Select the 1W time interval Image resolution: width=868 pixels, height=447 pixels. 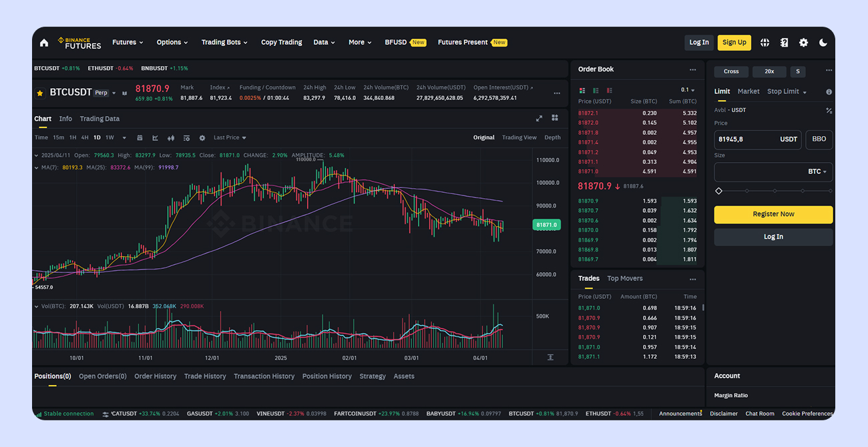click(110, 138)
